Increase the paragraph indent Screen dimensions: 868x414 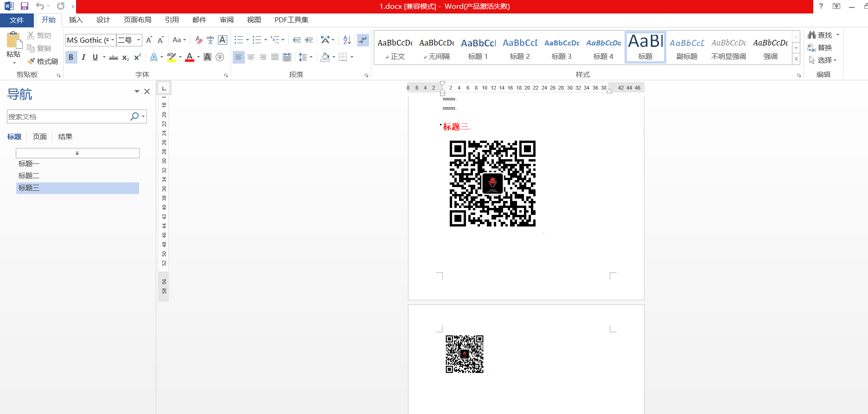click(309, 40)
